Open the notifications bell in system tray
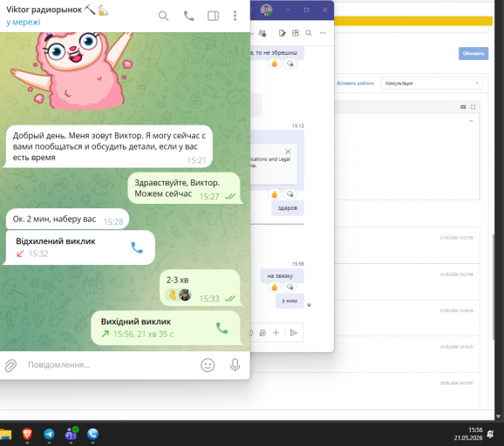 (491, 434)
